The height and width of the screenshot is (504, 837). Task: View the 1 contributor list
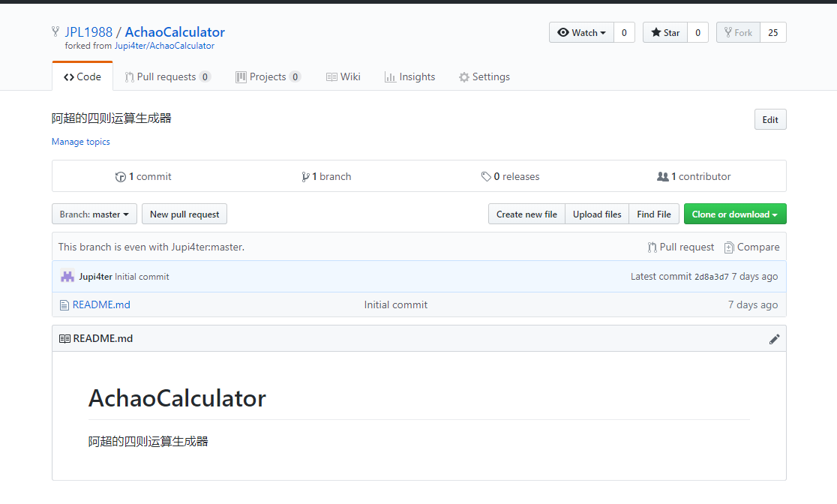(694, 177)
